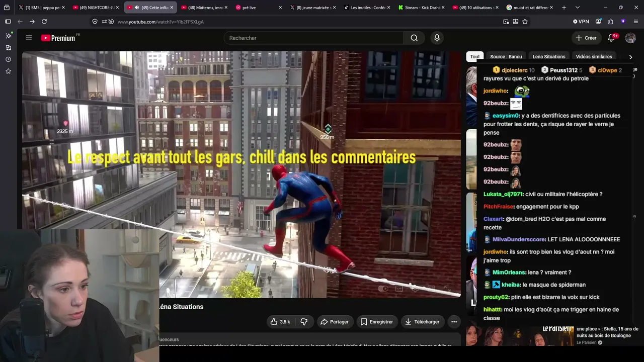Image resolution: width=644 pixels, height=362 pixels.
Task: Click chat username Lukata_olj7971
Action: tap(504, 194)
